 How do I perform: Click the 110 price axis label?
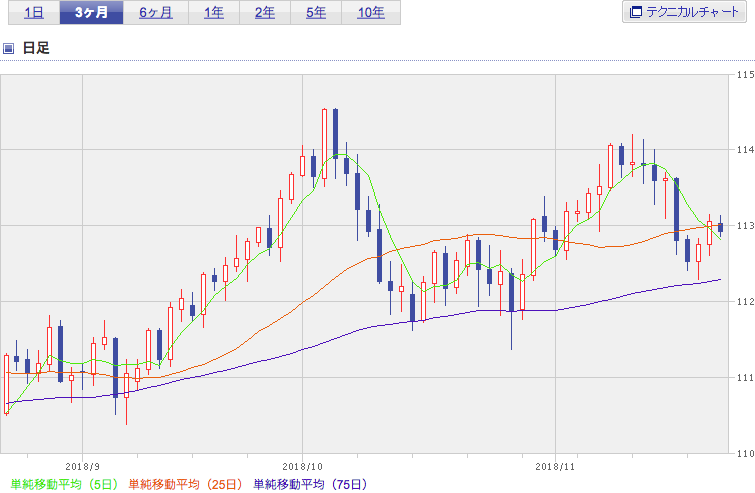point(745,453)
